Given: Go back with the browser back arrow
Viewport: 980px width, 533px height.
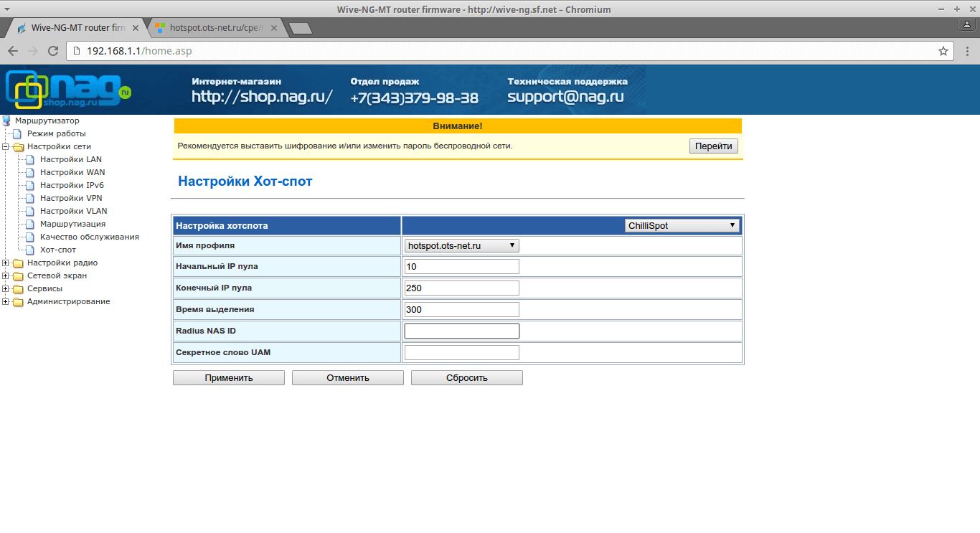Looking at the screenshot, I should pyautogui.click(x=13, y=51).
